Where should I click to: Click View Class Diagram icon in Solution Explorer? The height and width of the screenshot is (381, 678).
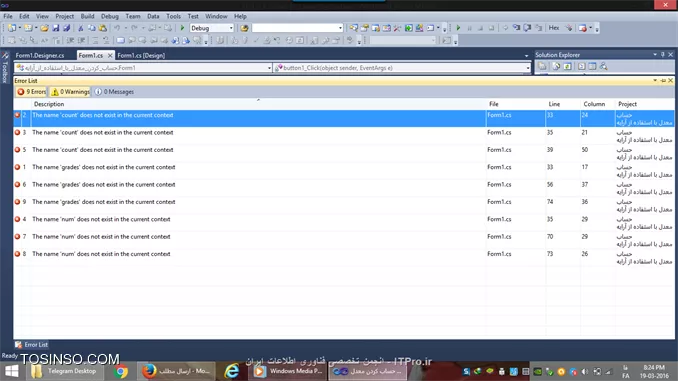tap(604, 66)
